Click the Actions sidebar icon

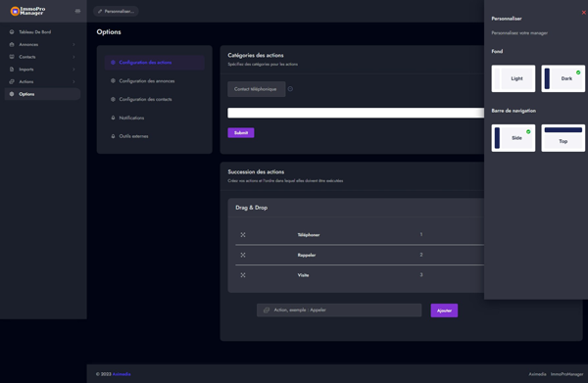pyautogui.click(x=12, y=81)
